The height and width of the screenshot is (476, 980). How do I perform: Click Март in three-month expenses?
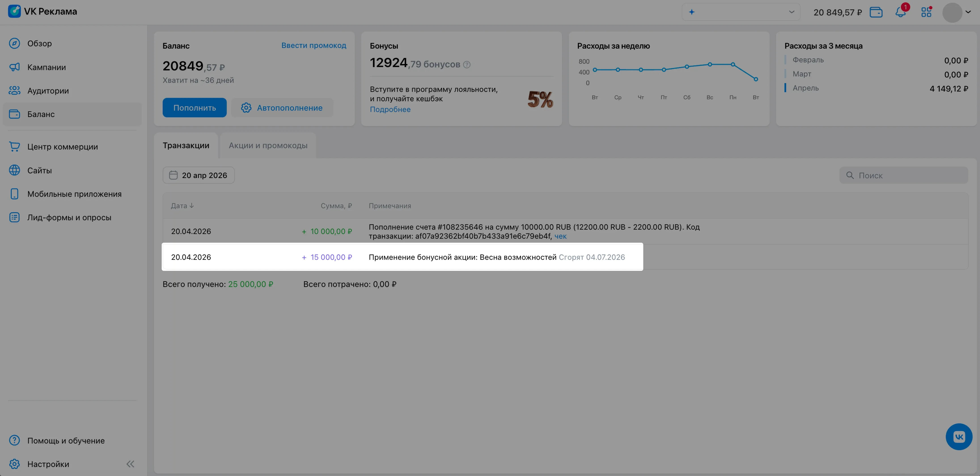coord(802,74)
